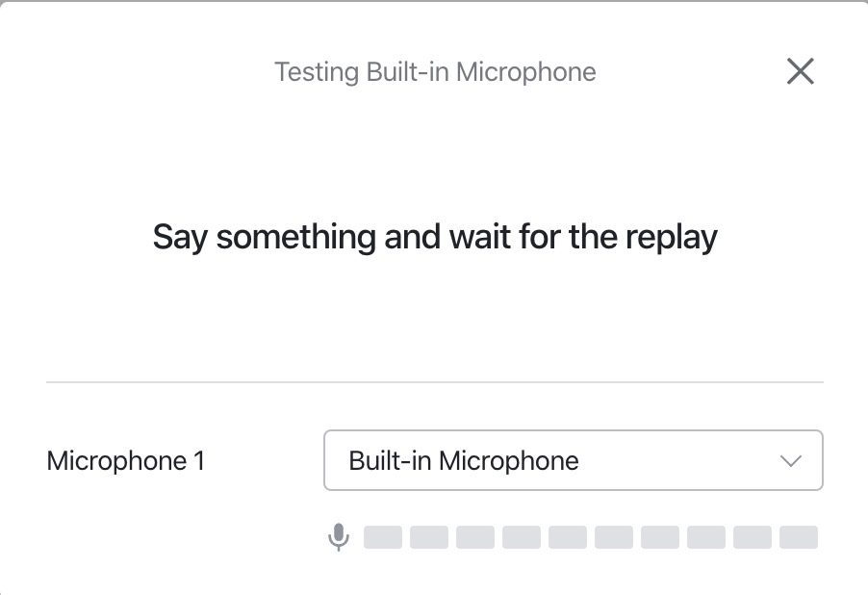Click the fifth input level meter segment

click(x=568, y=537)
